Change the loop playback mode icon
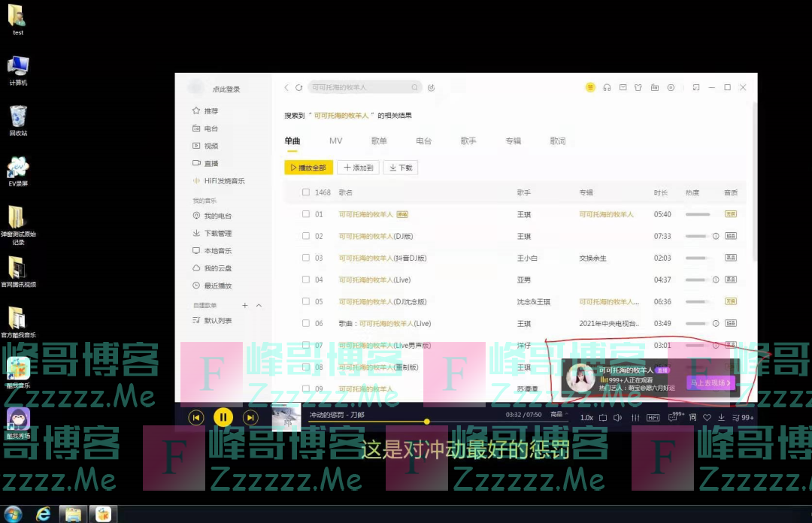Image resolution: width=812 pixels, height=523 pixels. tap(603, 417)
